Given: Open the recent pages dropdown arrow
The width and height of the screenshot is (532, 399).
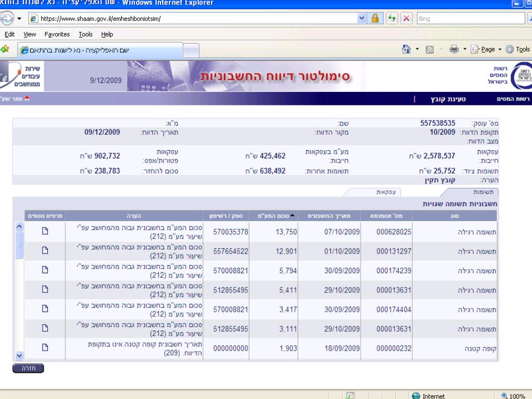Looking at the screenshot, I should tap(19, 18).
